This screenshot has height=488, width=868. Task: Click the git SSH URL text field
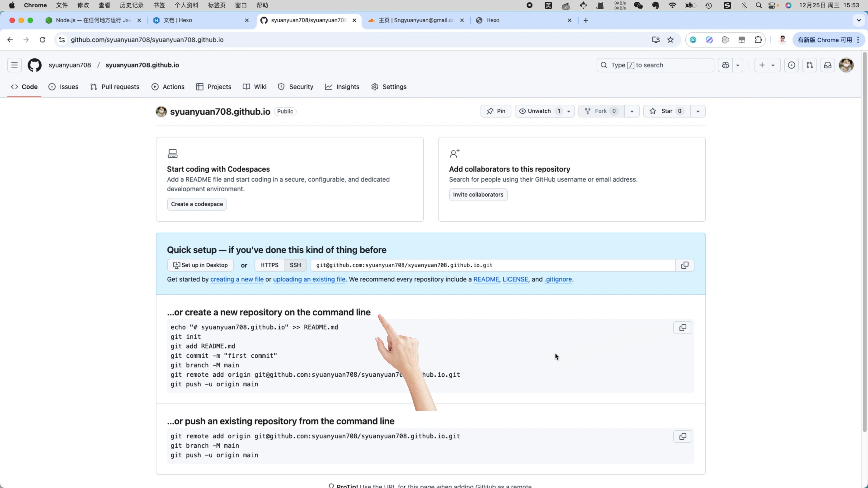pos(493,265)
